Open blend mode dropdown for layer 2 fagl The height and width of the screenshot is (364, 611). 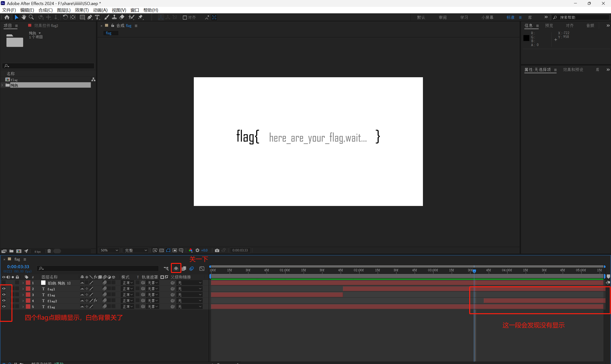click(x=128, y=289)
